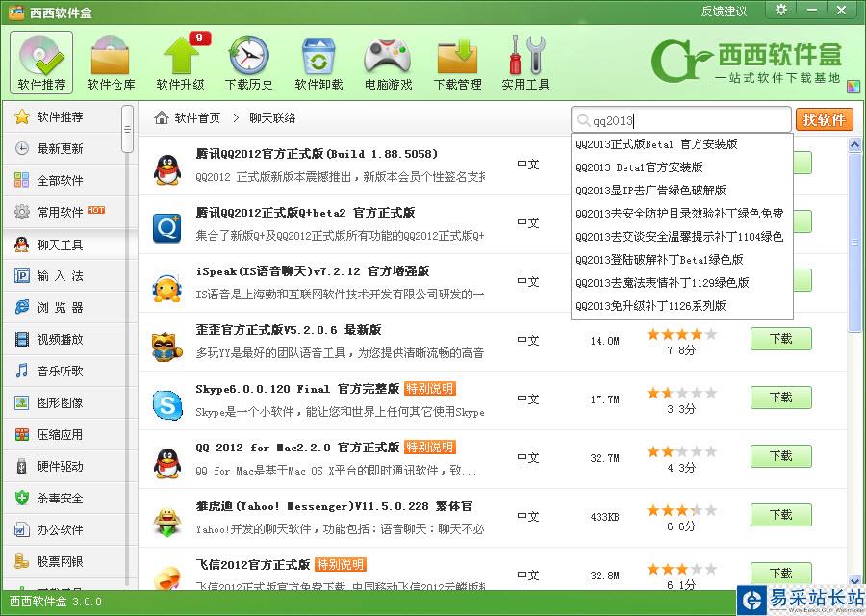This screenshot has height=616, width=866.
Task: Click the 腾讯QQ2012官方正式版 penguin icon
Action: [167, 169]
